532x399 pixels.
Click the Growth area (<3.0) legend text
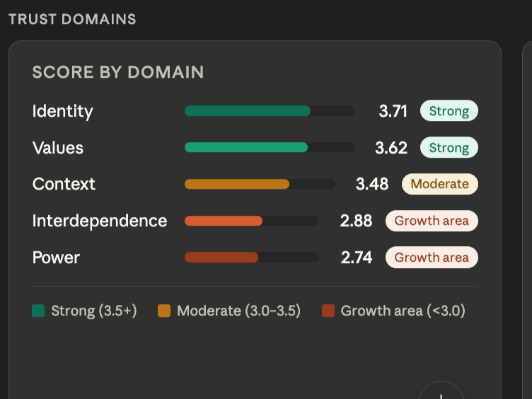[403, 311]
